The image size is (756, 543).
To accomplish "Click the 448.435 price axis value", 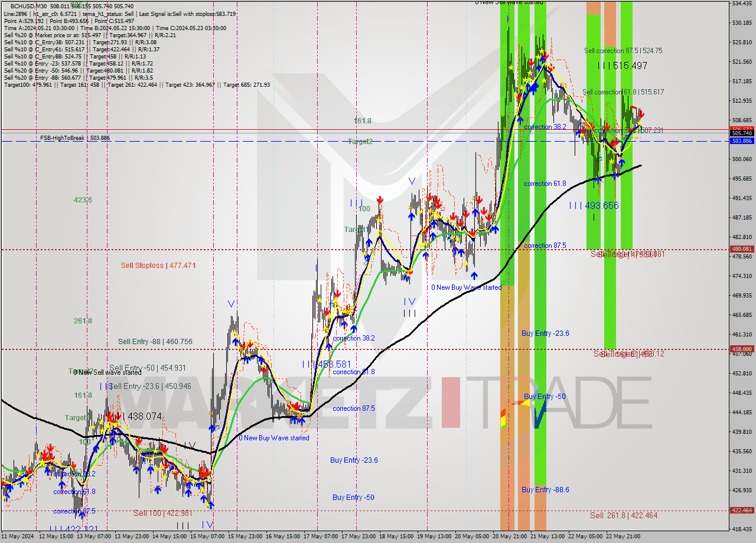I will coord(742,392).
